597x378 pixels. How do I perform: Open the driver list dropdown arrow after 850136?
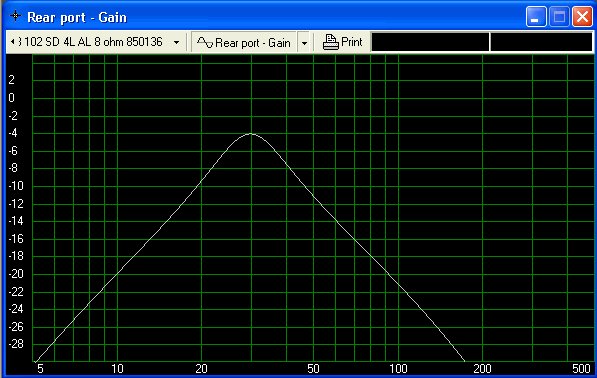[x=176, y=42]
